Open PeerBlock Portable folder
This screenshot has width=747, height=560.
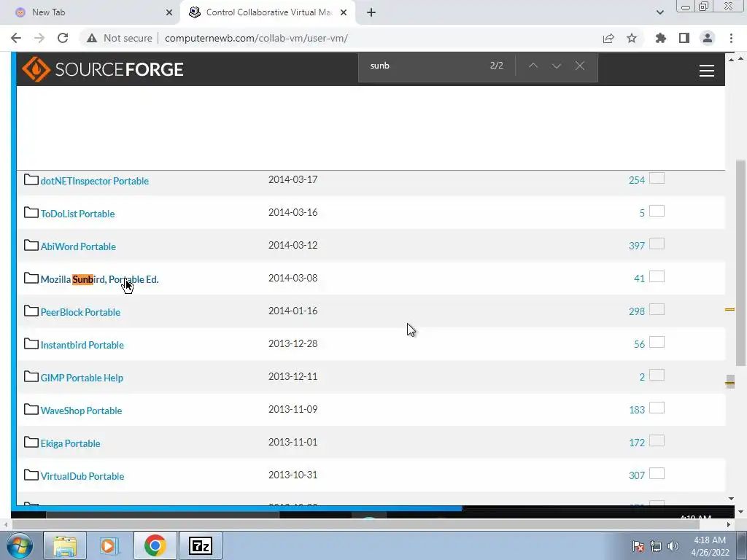pos(80,312)
